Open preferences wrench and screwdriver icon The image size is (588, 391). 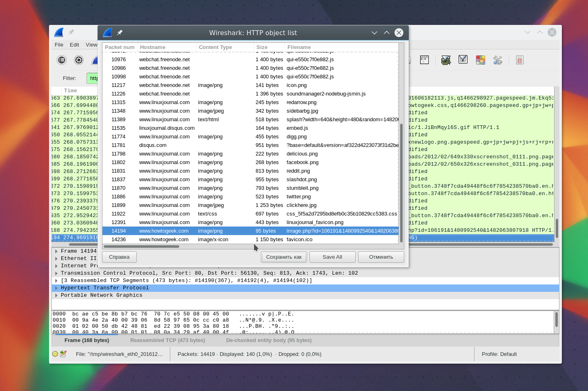pyautogui.click(x=497, y=60)
